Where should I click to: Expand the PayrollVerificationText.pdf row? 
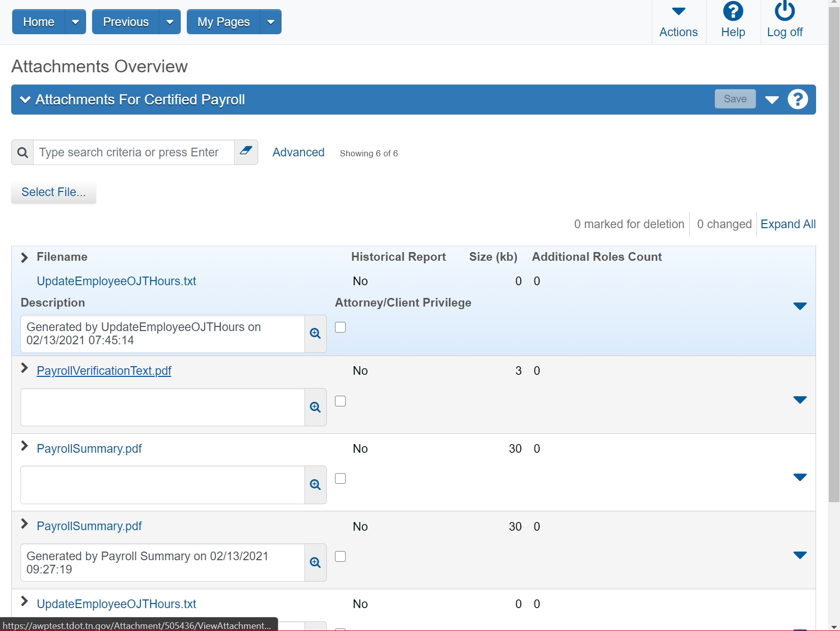[x=24, y=368]
